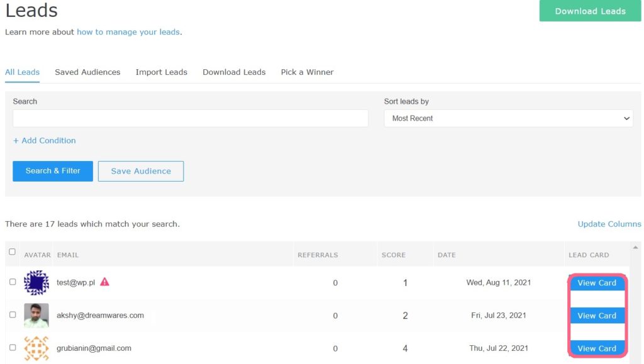Select the email grubianin@gmail.com

click(94, 348)
